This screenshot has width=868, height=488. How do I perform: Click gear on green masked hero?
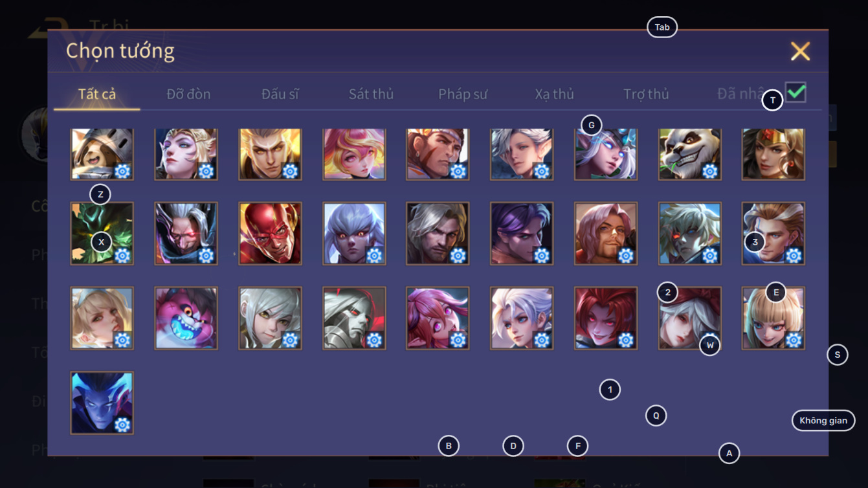tap(122, 256)
